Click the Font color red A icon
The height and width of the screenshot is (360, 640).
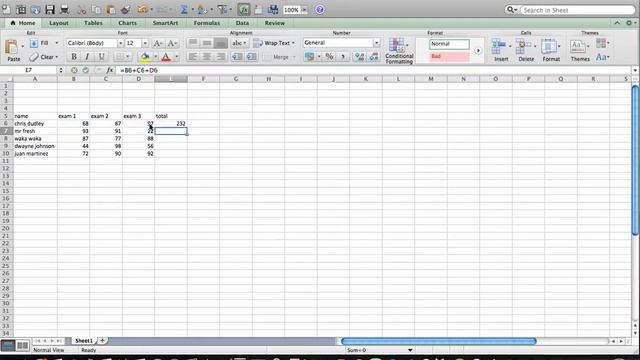pos(166,57)
